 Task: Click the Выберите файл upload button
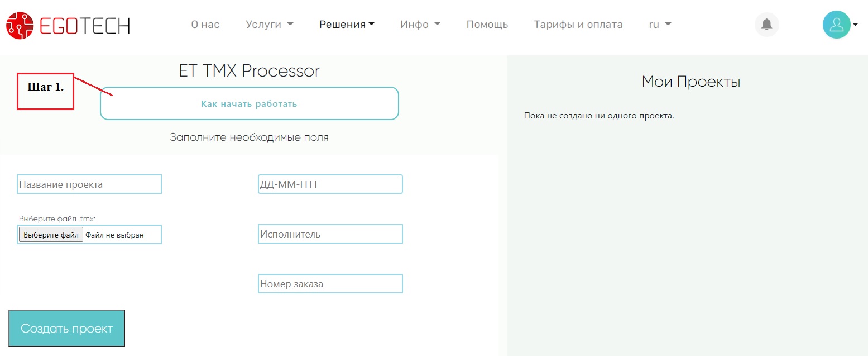pos(51,235)
